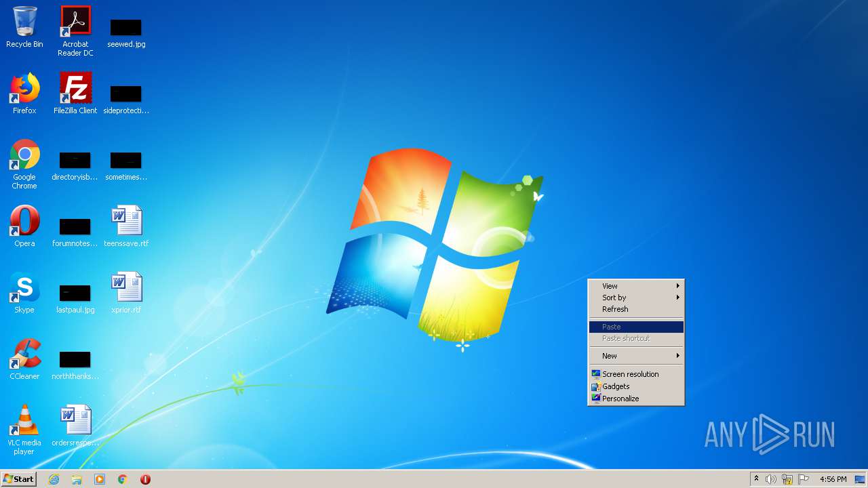The width and height of the screenshot is (868, 488).
Task: Launch Chrome from the taskbar
Action: point(123,479)
